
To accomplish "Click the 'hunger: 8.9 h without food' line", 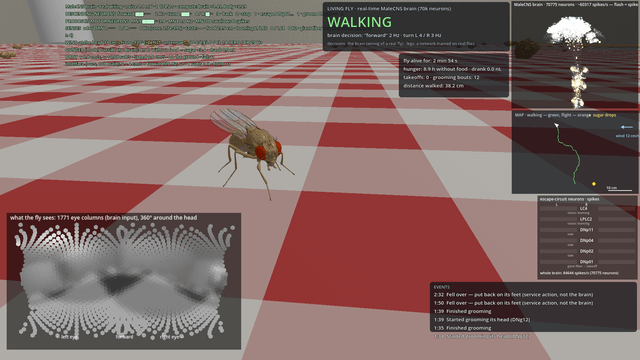I will pos(452,69).
